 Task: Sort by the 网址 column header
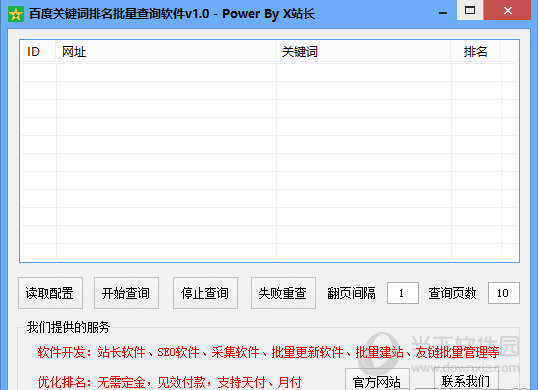coord(166,52)
